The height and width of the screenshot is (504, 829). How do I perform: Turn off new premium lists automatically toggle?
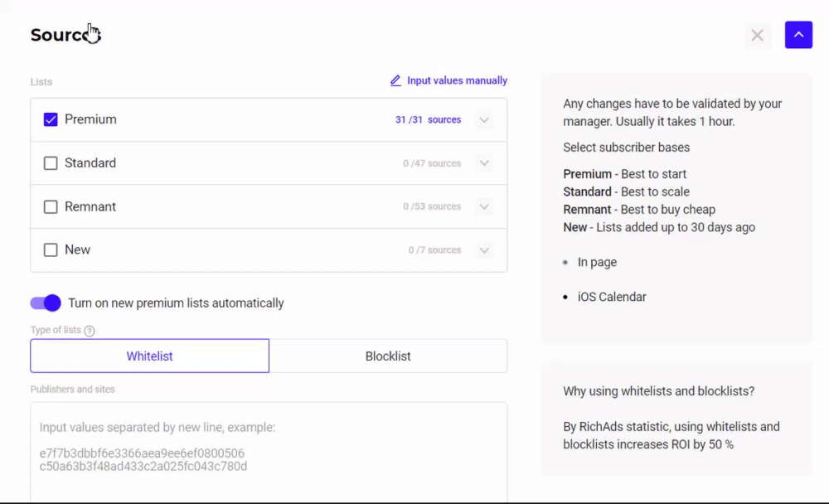(x=46, y=303)
